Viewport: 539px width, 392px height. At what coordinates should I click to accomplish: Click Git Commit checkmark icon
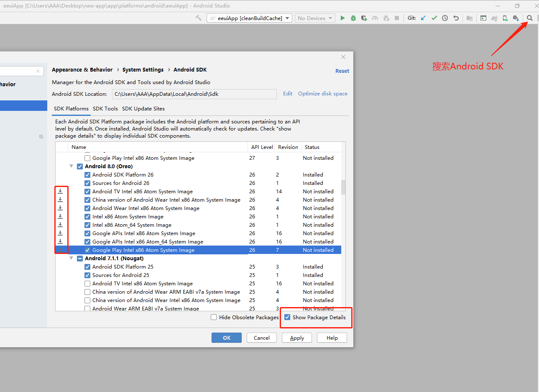[x=434, y=18]
